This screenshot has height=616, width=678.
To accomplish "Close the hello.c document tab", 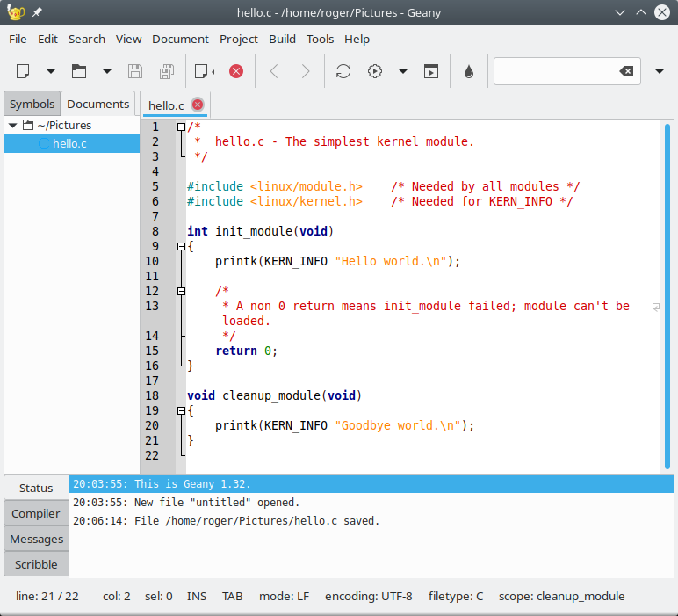I will click(198, 105).
